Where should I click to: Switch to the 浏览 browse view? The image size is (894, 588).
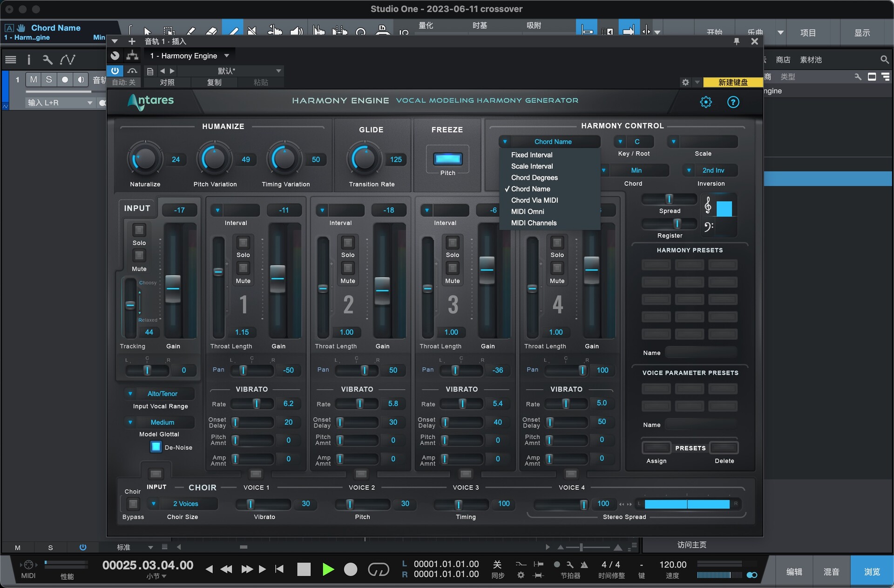[872, 572]
